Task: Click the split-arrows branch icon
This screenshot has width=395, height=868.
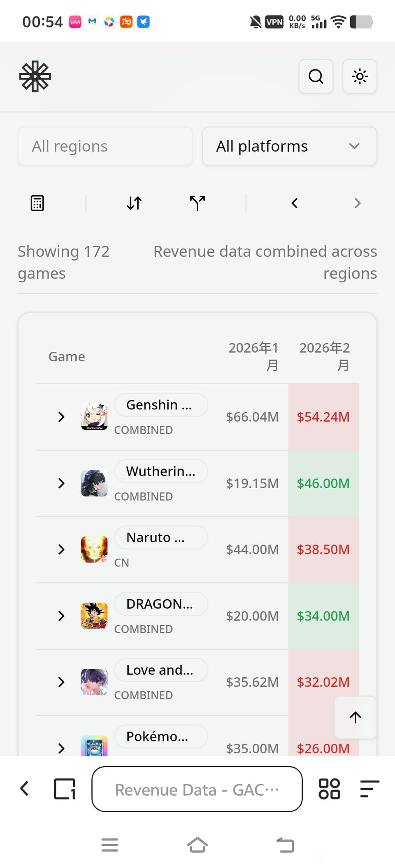Action: [x=197, y=203]
